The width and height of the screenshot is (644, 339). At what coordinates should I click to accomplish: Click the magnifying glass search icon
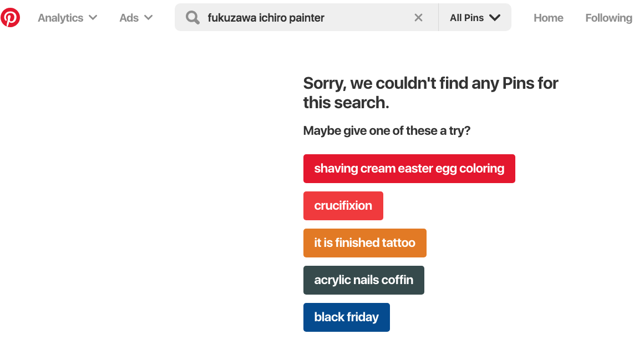pyautogui.click(x=192, y=18)
